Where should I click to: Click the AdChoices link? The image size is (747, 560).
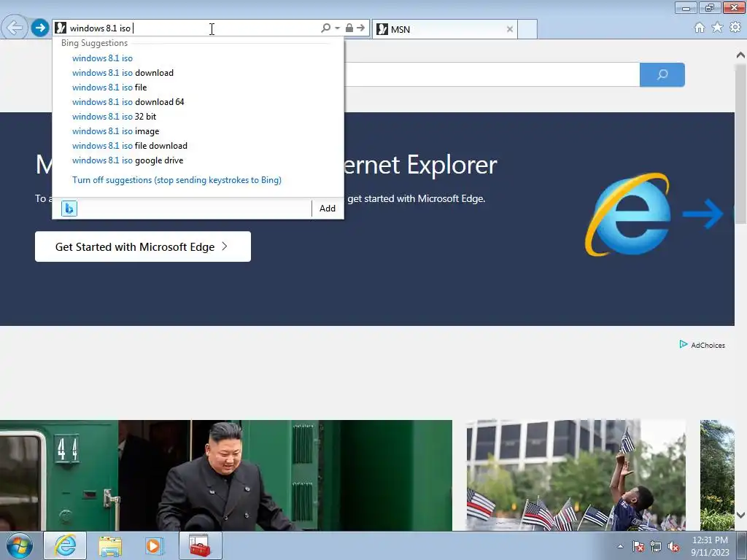pyautogui.click(x=703, y=345)
